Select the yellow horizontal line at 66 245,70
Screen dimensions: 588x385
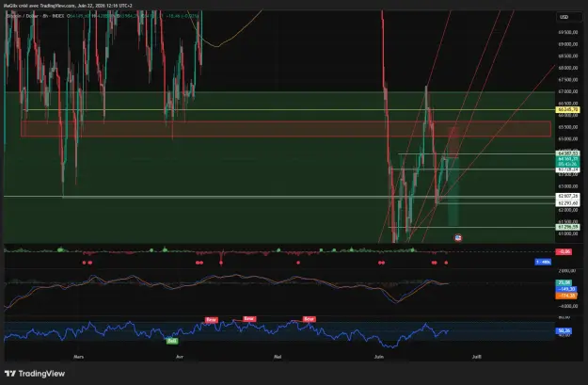(289, 109)
